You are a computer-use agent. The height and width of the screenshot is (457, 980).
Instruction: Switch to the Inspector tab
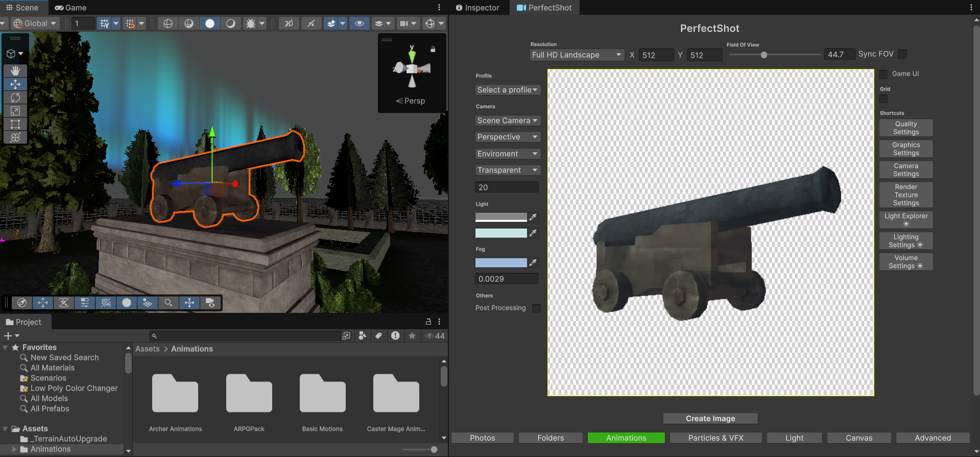(477, 8)
